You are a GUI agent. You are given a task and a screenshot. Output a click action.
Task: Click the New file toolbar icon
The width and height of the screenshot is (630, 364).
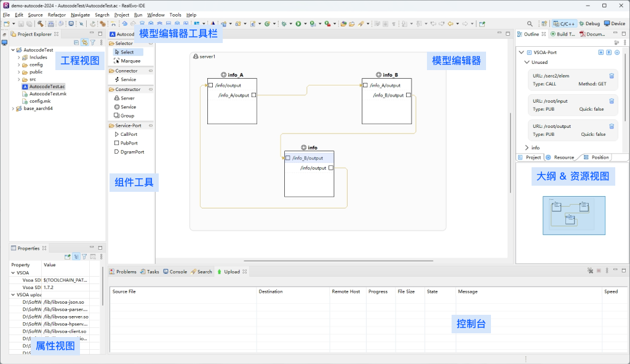point(6,24)
